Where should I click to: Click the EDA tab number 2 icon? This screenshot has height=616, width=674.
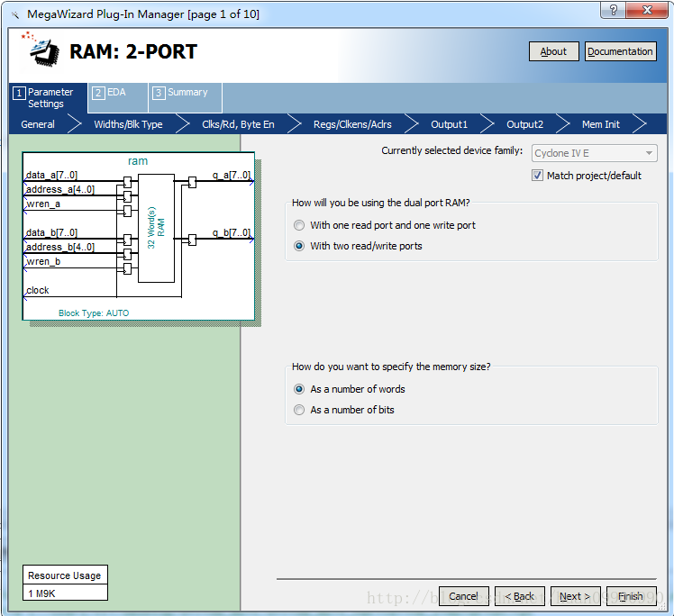tap(98, 93)
